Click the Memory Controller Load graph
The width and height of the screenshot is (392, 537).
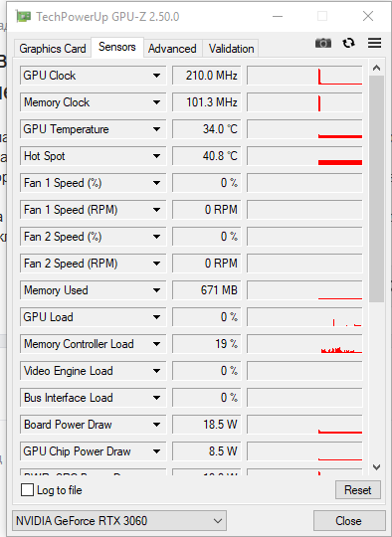[304, 344]
